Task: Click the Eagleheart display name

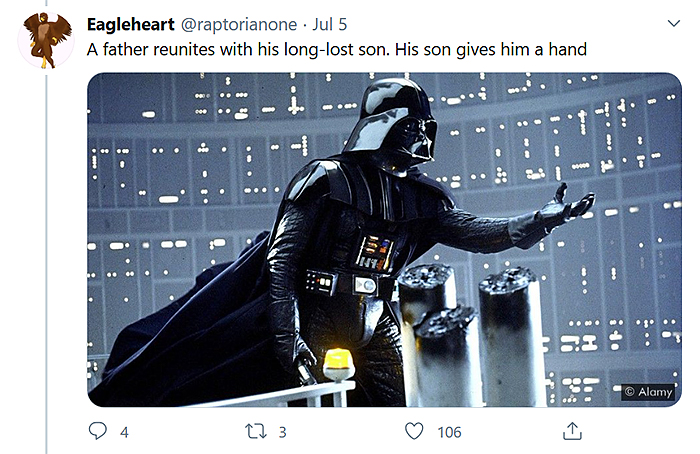Action: point(130,23)
